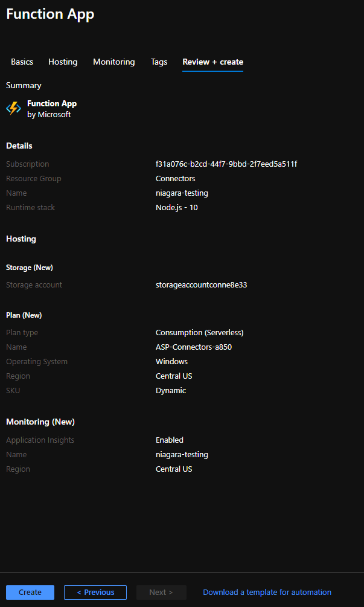This screenshot has width=364, height=607.
Task: Click the Application Insights Enabled value
Action: coord(170,440)
